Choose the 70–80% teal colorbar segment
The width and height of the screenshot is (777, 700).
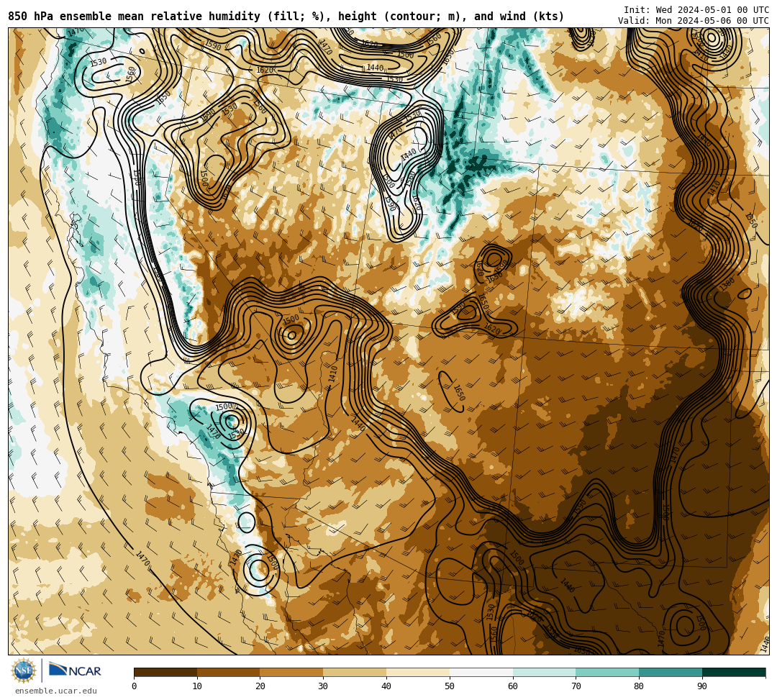pos(607,672)
